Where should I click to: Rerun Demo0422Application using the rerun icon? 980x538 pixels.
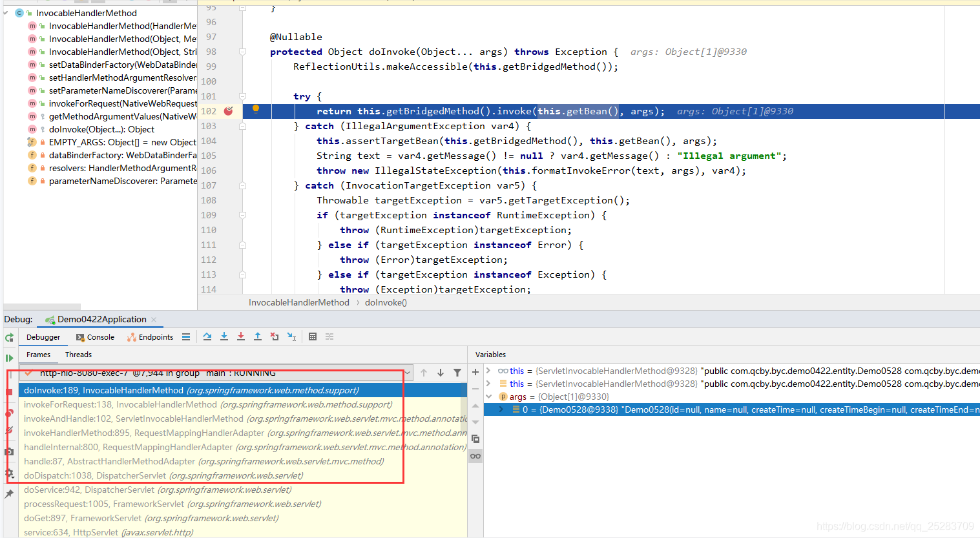[x=9, y=337]
